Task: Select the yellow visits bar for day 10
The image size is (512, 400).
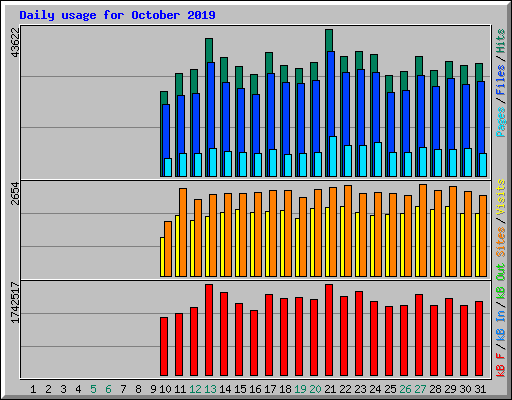Action: point(162,257)
